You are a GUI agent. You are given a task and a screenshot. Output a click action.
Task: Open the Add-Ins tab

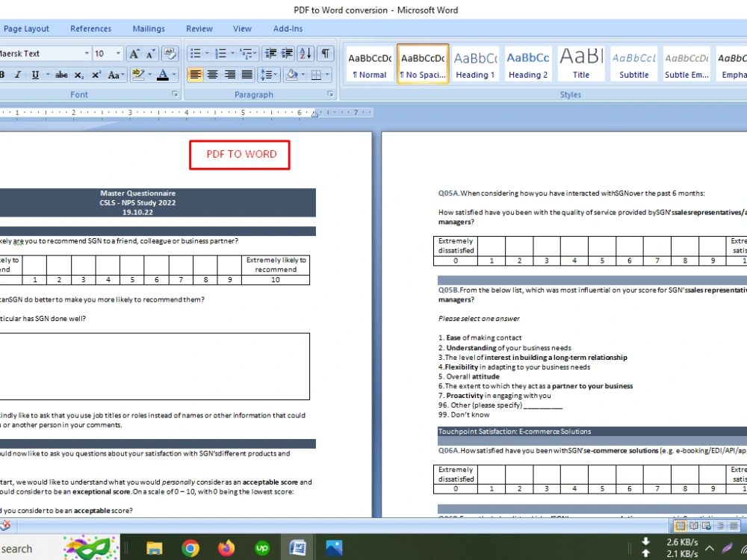coord(288,28)
